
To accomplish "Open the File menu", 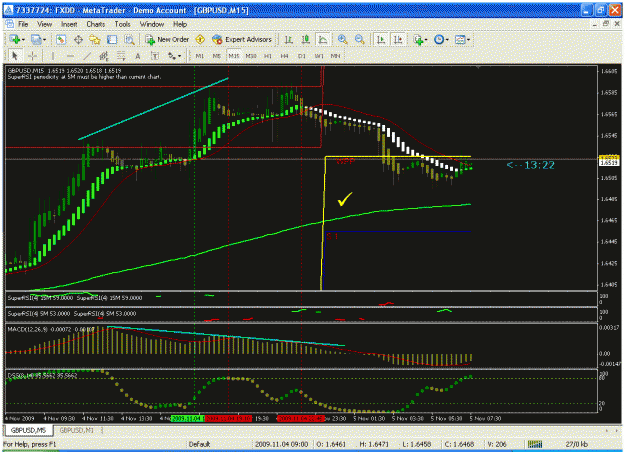I will pyautogui.click(x=23, y=24).
